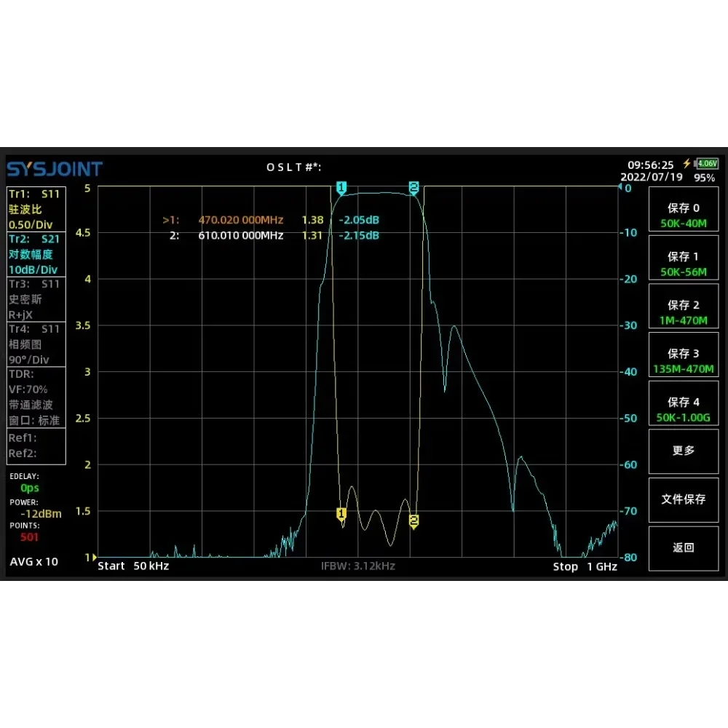
Task: Select the Tr2 S21 log magnitude trace box
Action: (x=36, y=254)
